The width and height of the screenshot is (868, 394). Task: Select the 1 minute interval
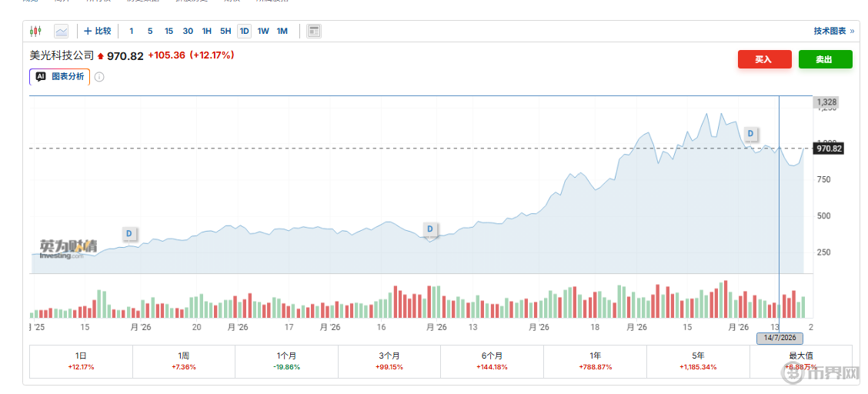[131, 31]
